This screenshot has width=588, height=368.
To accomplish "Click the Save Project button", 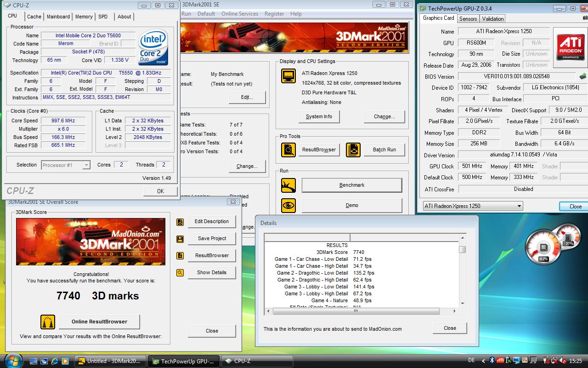I will tap(212, 239).
